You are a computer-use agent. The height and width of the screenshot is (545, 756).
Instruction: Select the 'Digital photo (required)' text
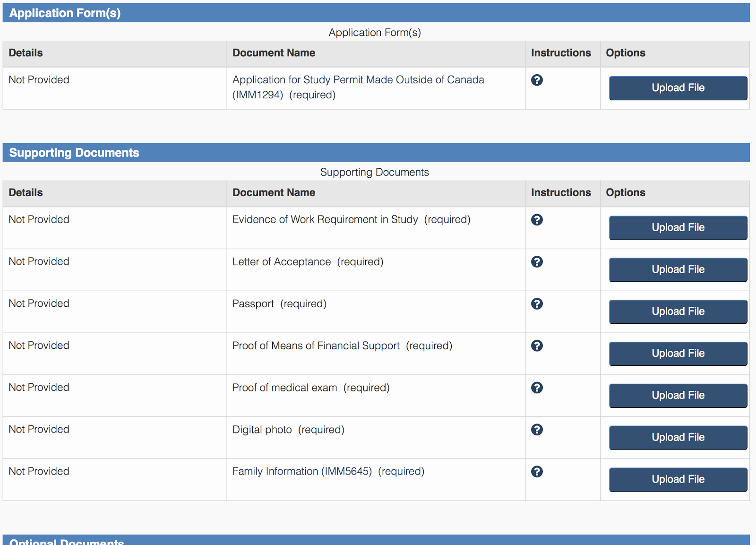(x=288, y=430)
